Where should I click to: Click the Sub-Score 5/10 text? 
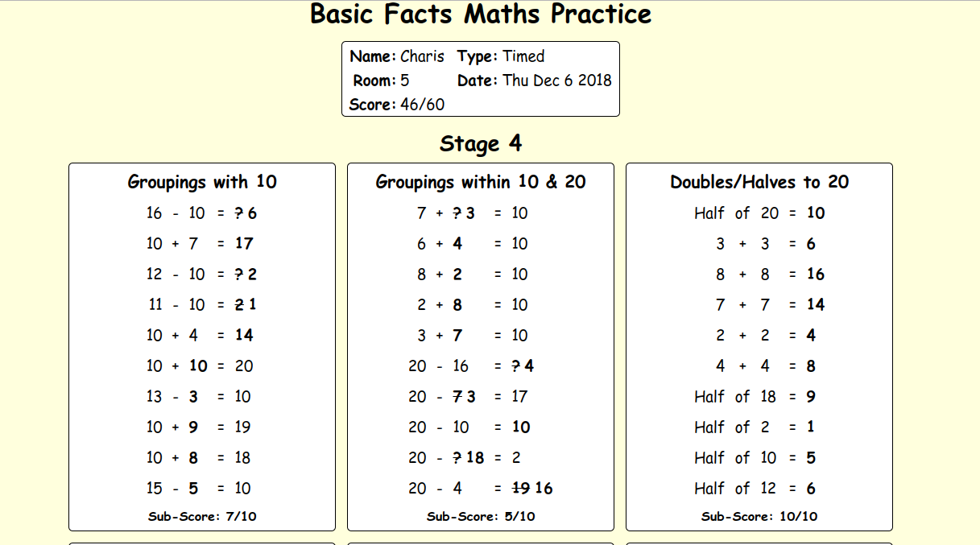pyautogui.click(x=481, y=517)
